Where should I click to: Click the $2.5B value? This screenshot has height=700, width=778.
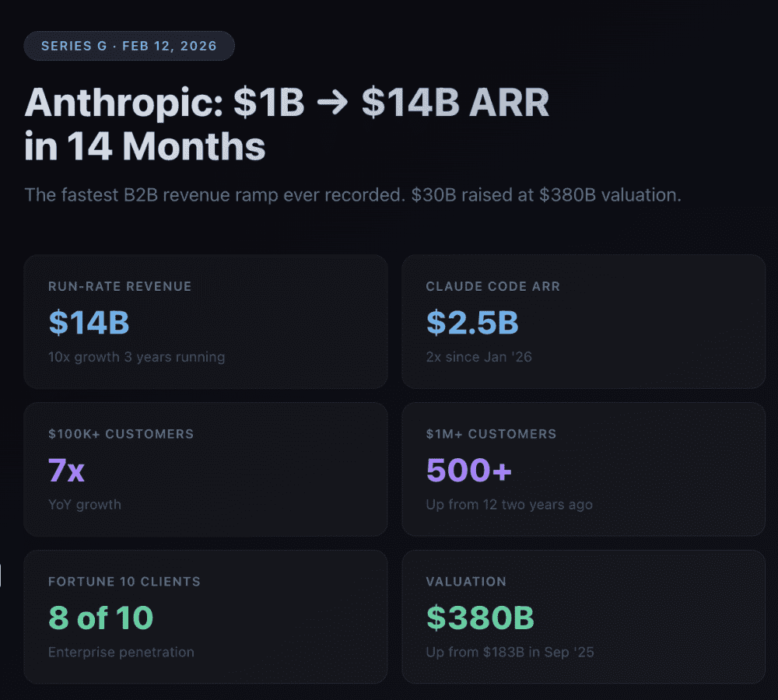pos(471,323)
